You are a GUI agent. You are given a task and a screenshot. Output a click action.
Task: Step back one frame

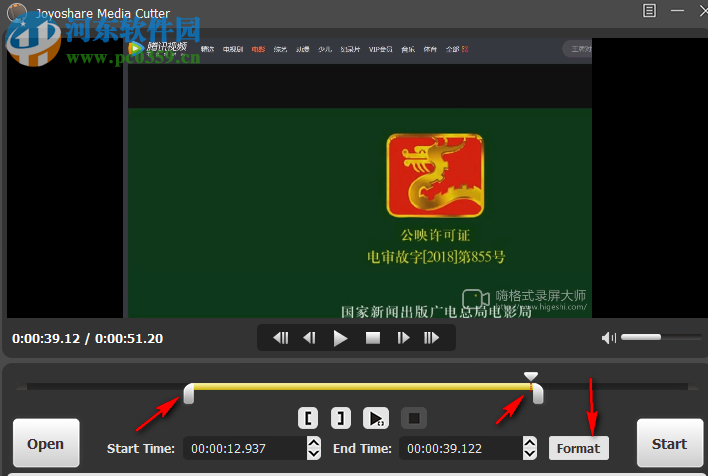(x=310, y=338)
